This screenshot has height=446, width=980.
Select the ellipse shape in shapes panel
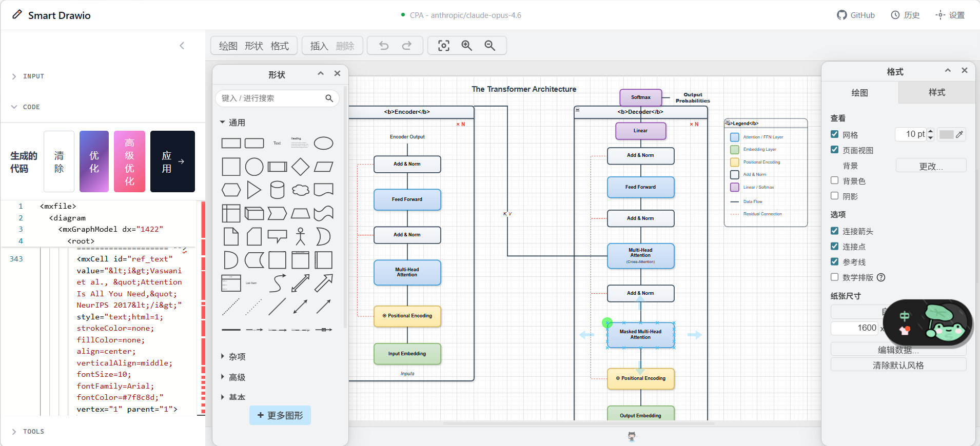coord(323,144)
